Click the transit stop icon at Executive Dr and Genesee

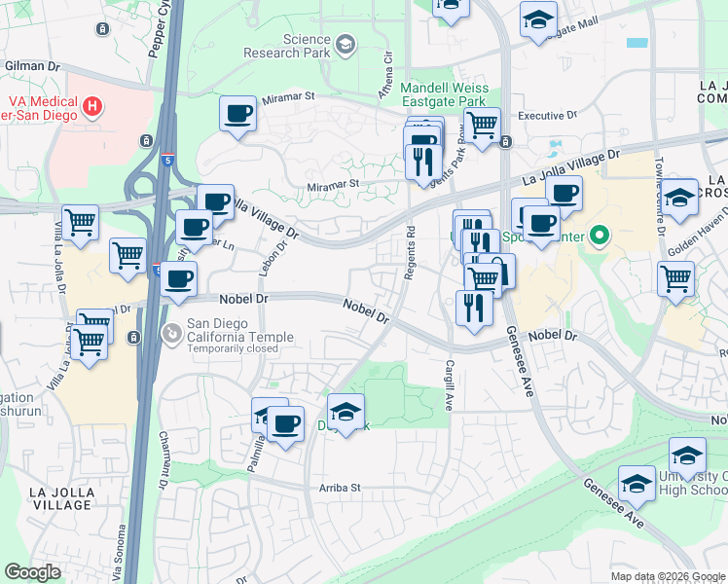[506, 141]
